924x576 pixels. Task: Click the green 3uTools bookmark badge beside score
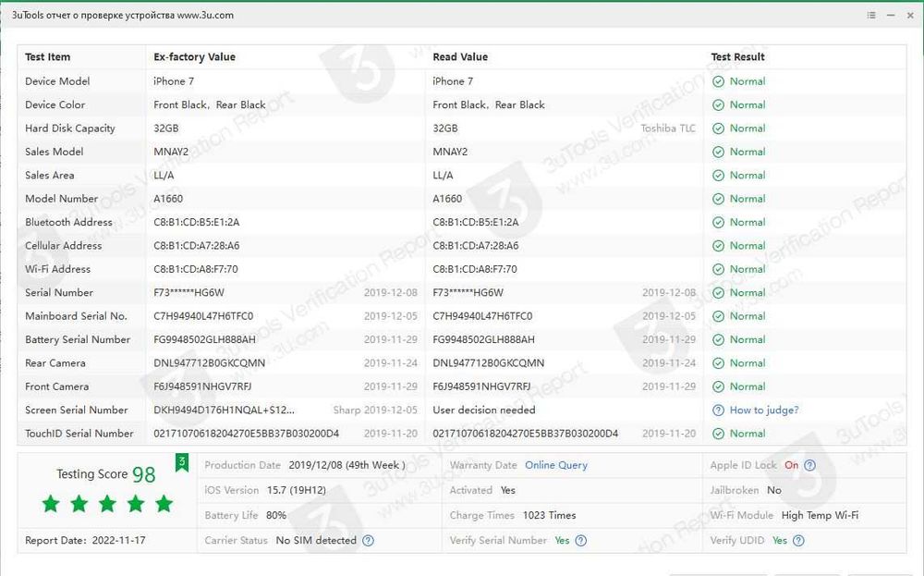pos(181,462)
